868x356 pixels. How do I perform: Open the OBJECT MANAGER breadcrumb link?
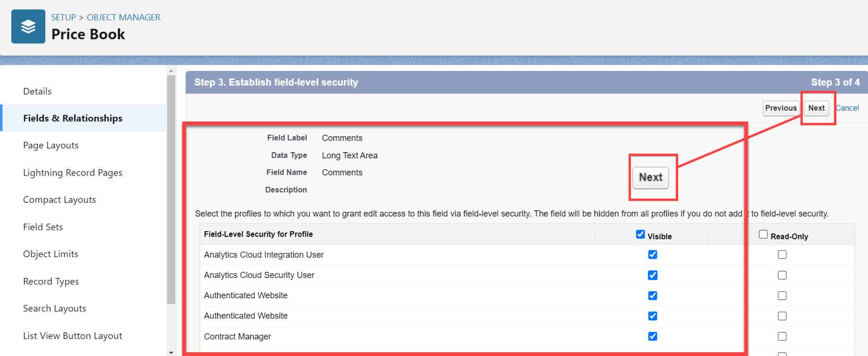coord(124,17)
